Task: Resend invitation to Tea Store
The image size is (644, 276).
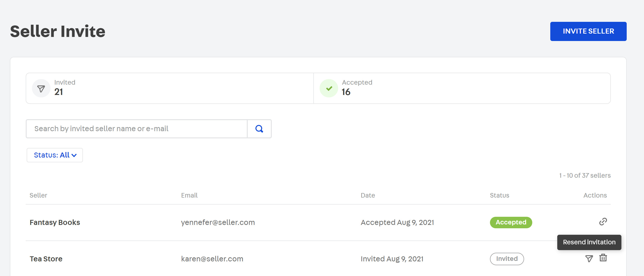Action: coord(589,258)
